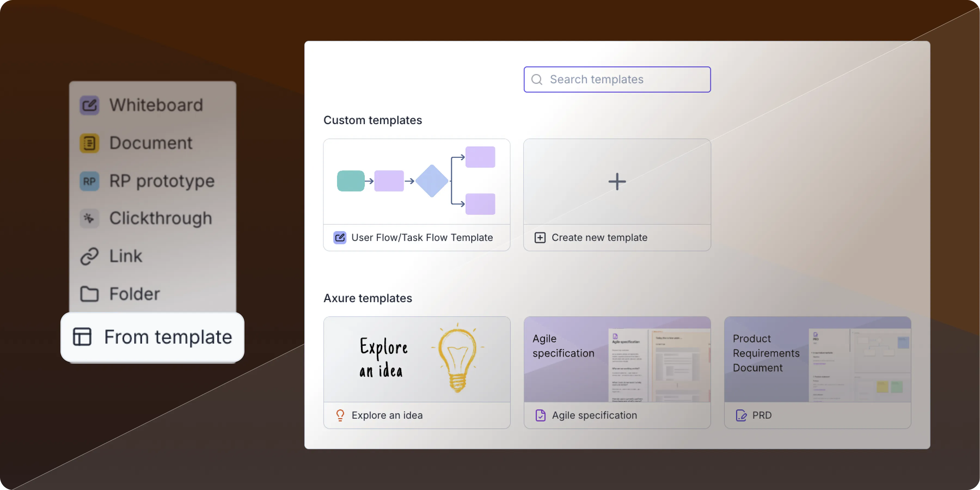Click the yellow Document icon

tap(89, 143)
